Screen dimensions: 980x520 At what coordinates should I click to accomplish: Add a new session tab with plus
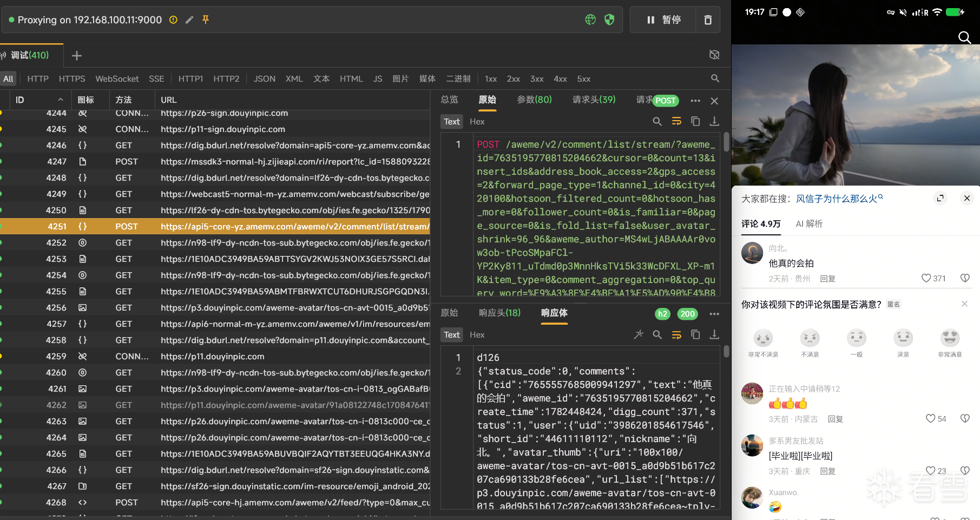tap(77, 56)
